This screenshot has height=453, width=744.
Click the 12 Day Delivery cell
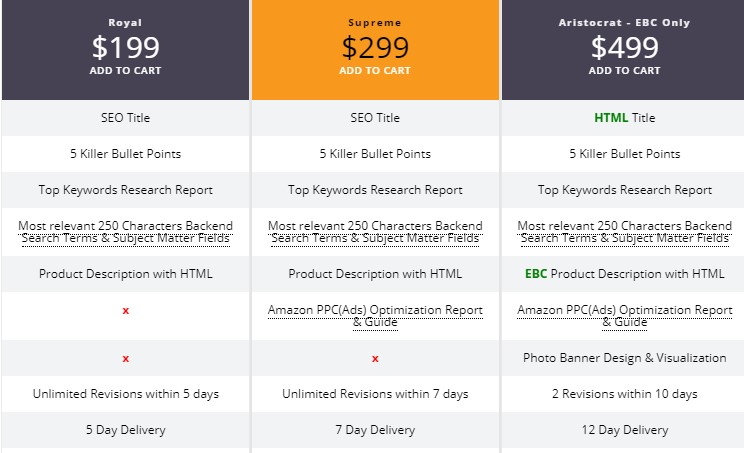624,430
